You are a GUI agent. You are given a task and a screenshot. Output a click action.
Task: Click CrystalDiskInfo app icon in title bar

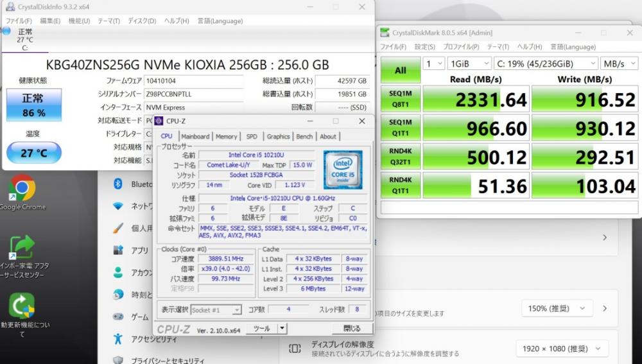click(10, 6)
